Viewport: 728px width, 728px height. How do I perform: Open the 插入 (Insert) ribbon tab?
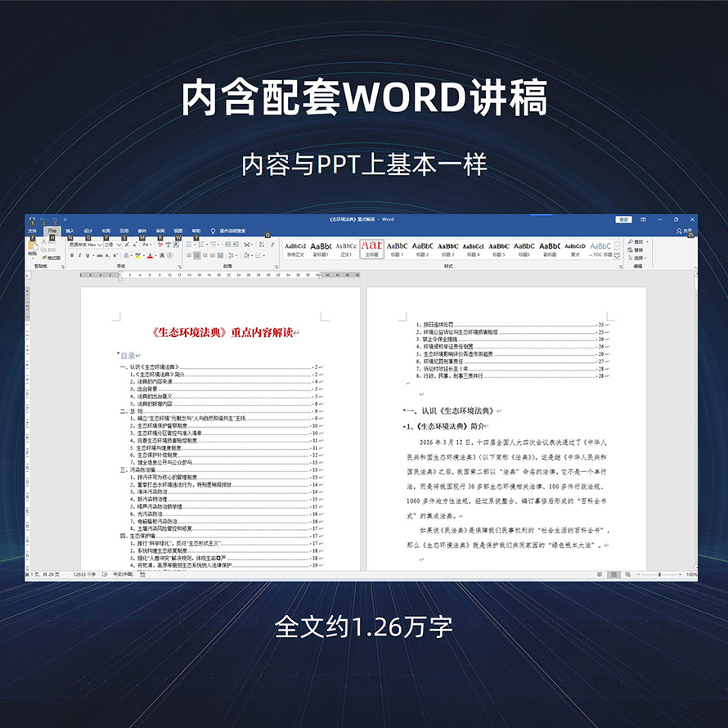pos(70,231)
